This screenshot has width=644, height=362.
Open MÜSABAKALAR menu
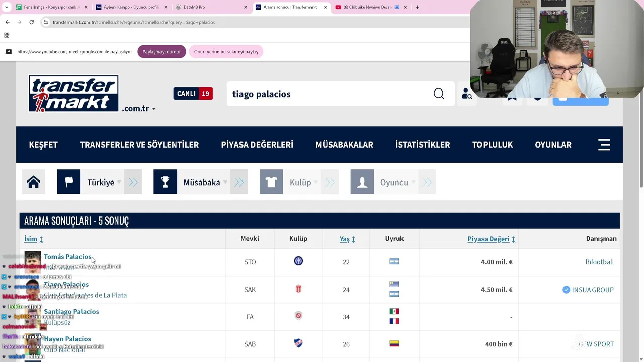coord(344,145)
